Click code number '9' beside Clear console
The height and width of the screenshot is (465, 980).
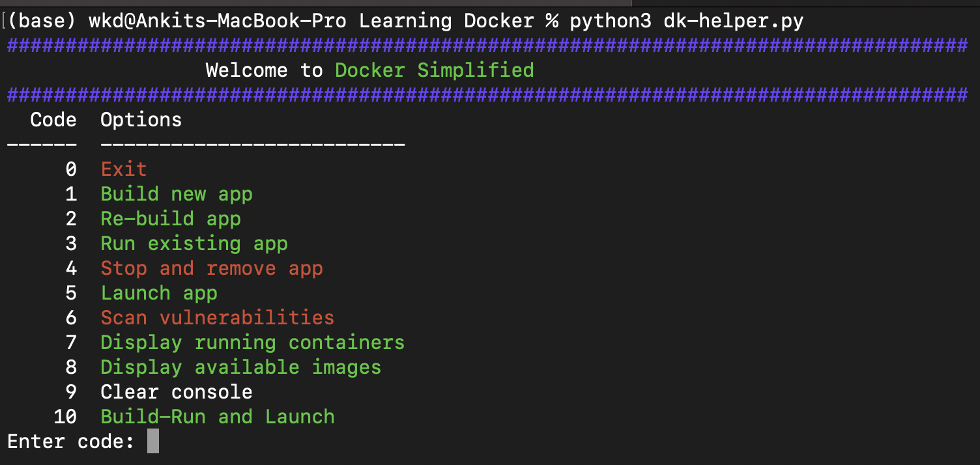coord(71,392)
